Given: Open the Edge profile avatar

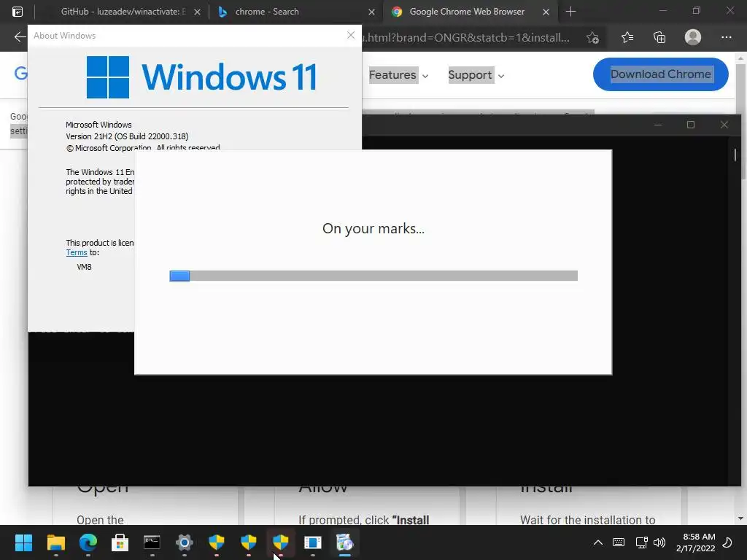Looking at the screenshot, I should tap(693, 37).
